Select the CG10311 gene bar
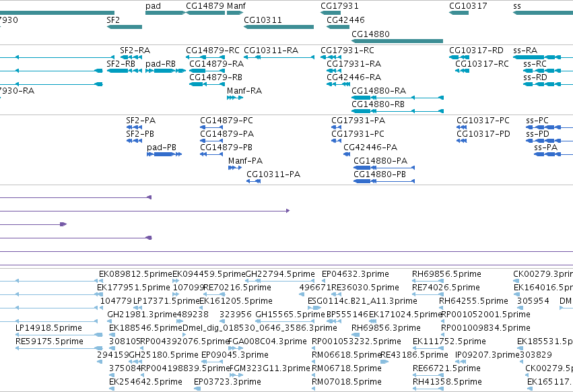573x392 pixels. tap(279, 27)
